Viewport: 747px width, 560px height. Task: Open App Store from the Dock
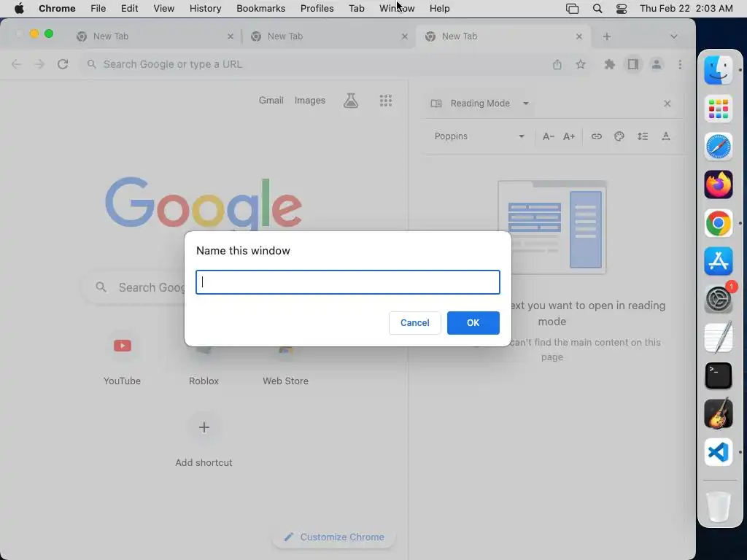718,261
